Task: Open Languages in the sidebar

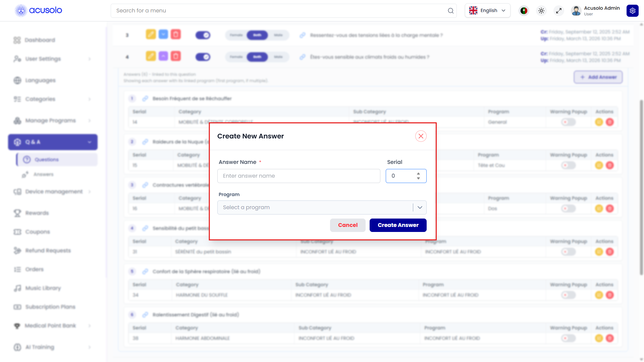Action: [x=53, y=80]
